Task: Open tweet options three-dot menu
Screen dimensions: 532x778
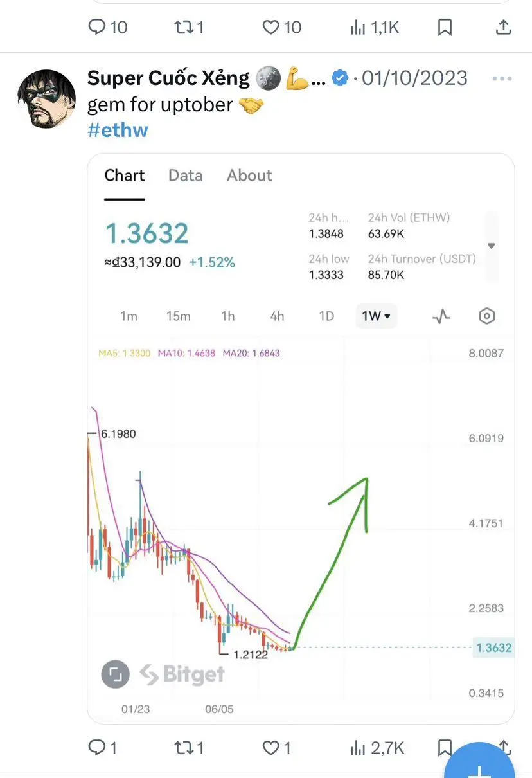Action: click(x=502, y=78)
